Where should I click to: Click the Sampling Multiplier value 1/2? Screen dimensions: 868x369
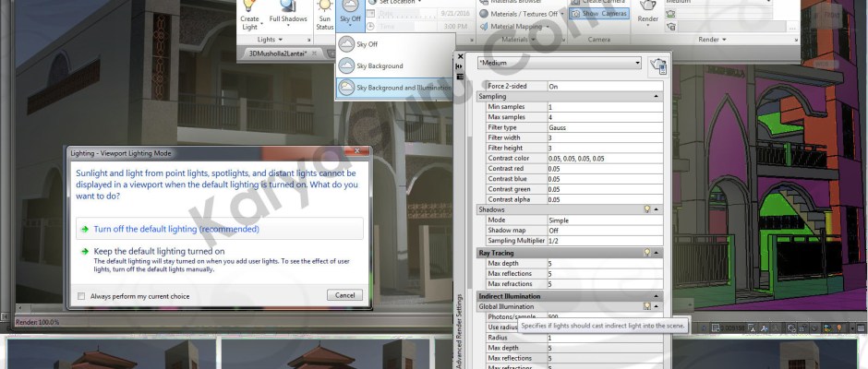(605, 241)
